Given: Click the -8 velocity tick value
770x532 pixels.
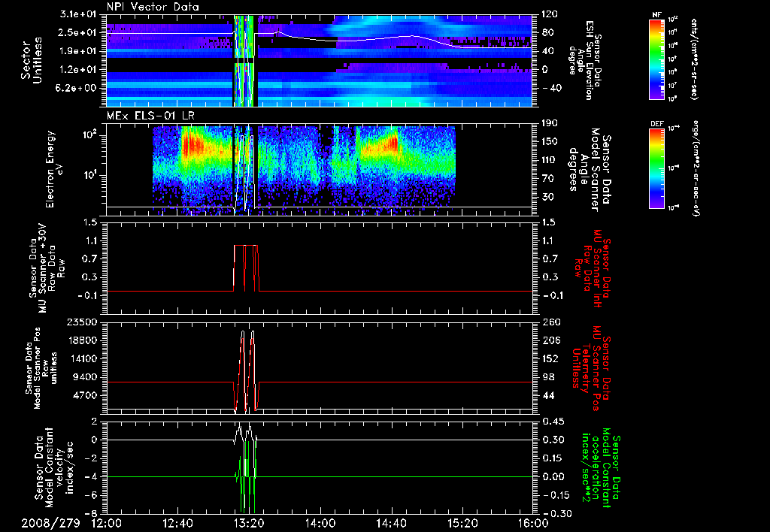Looking at the screenshot, I should pos(92,513).
